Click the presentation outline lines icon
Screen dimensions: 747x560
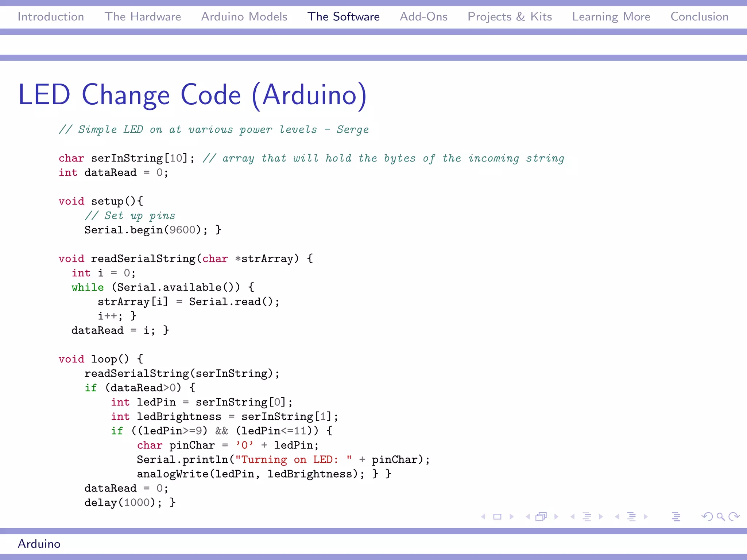[x=676, y=517]
